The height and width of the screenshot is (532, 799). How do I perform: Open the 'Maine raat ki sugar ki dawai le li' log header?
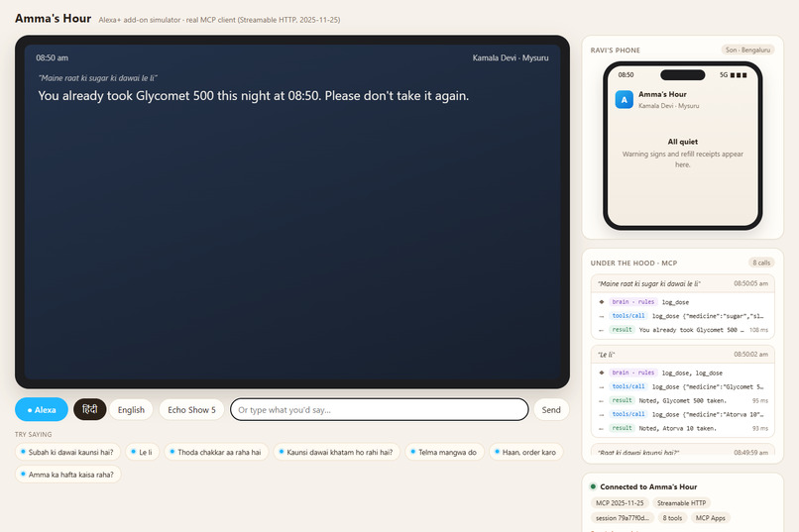683,283
